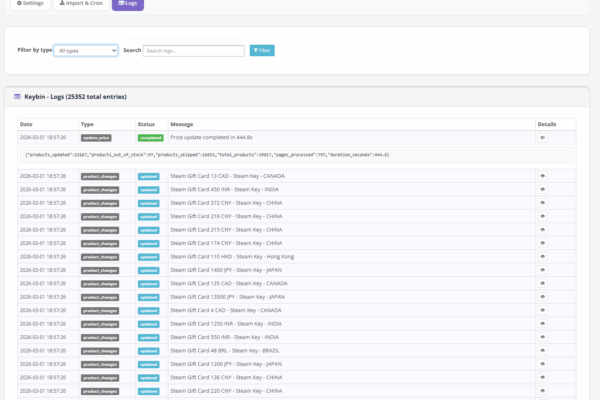The image size is (600, 400).
Task: Open the Filter by type dropdown
Action: (x=86, y=50)
